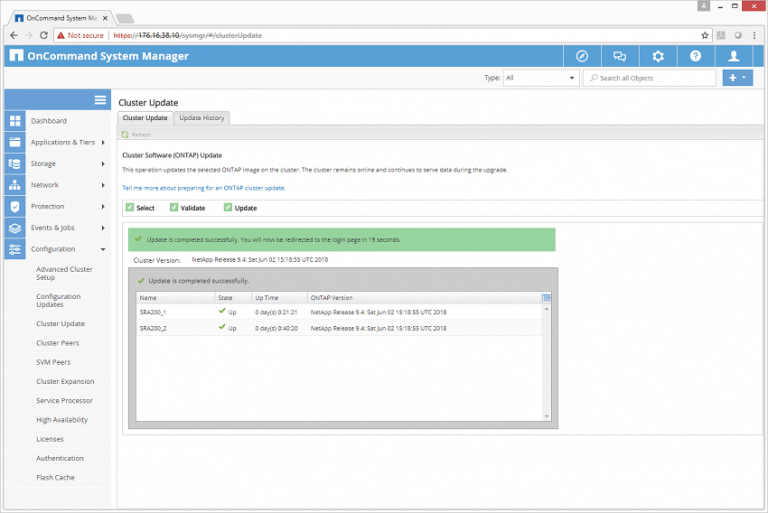Screen dimensions: 768x513
Task: Click the Select step checkmark
Action: tap(130, 207)
